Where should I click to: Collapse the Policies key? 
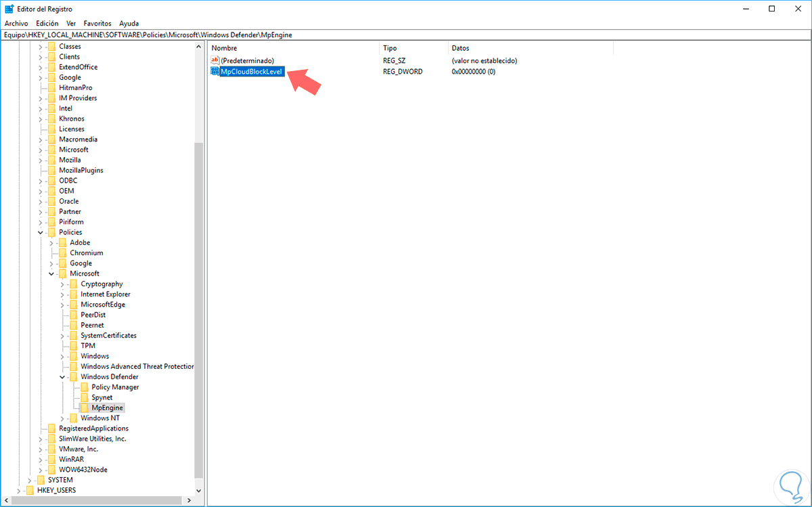pyautogui.click(x=41, y=232)
